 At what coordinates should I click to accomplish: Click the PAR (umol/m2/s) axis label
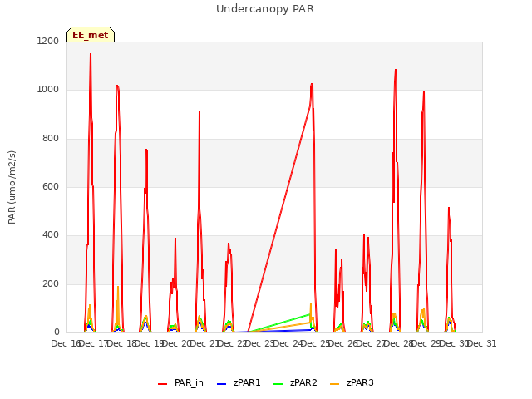tap(12, 187)
